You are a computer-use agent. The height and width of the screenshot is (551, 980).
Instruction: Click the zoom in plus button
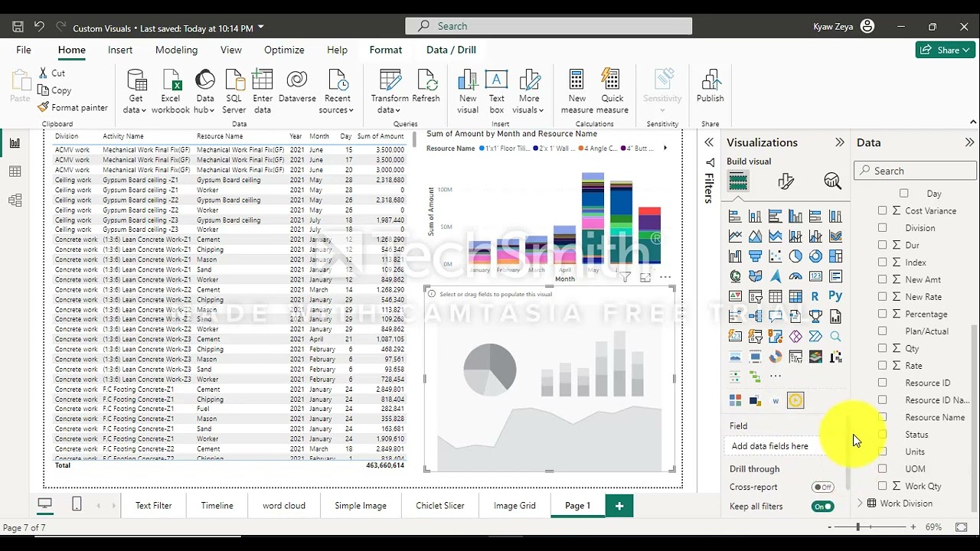(x=913, y=527)
